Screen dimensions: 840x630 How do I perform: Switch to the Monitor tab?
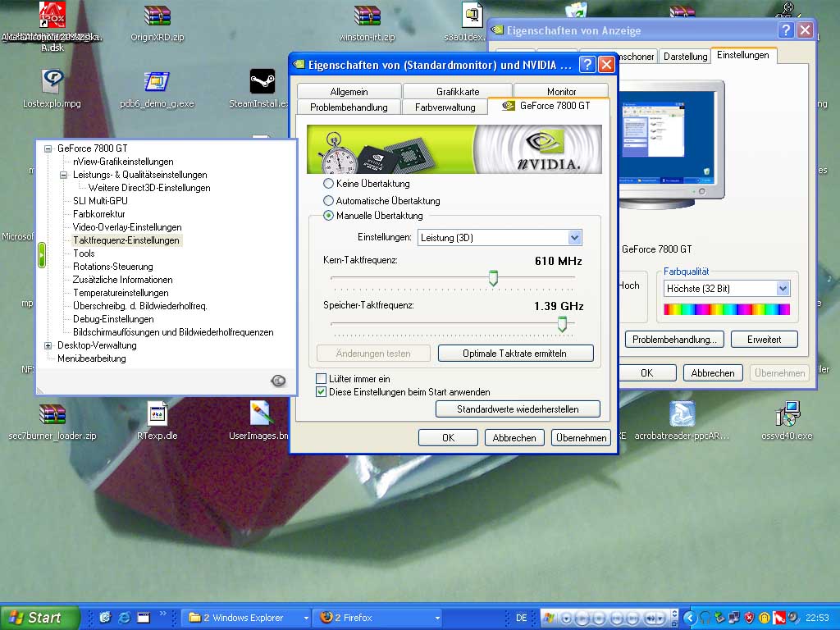pyautogui.click(x=561, y=92)
